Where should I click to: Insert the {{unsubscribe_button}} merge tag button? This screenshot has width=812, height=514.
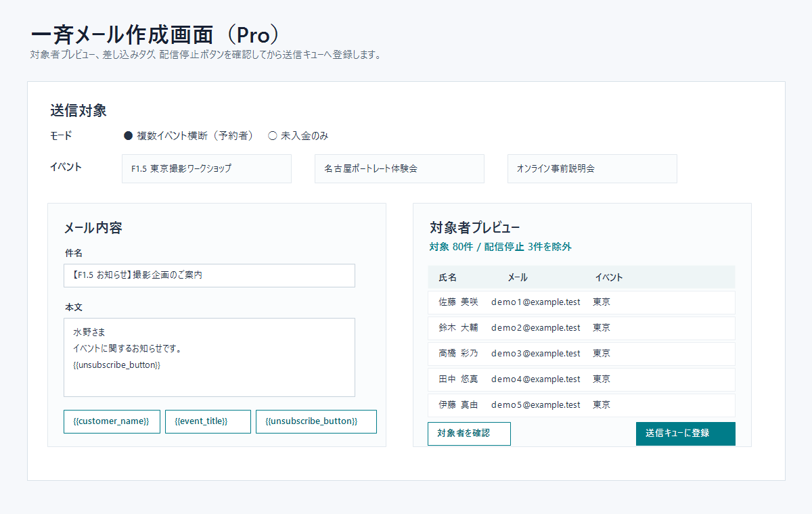click(x=316, y=421)
